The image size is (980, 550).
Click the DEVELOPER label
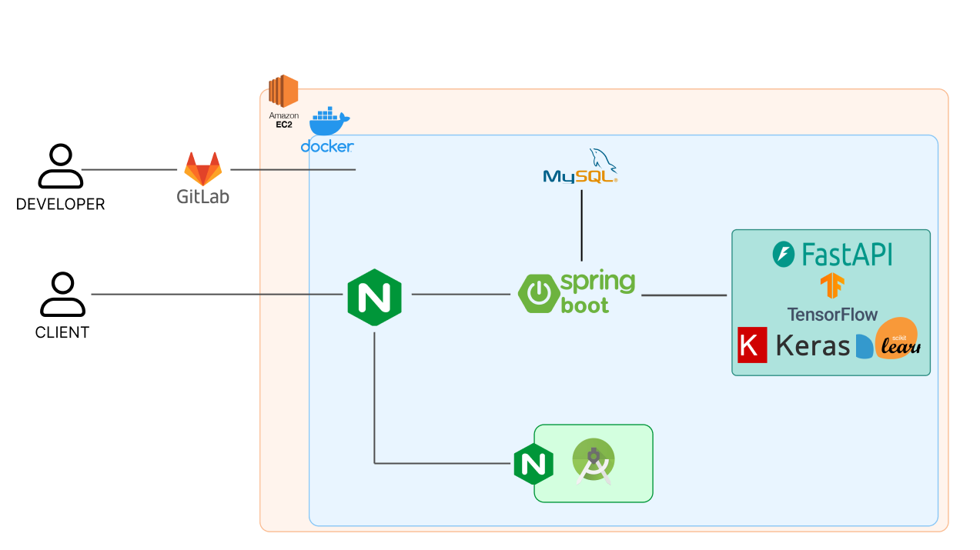click(61, 205)
